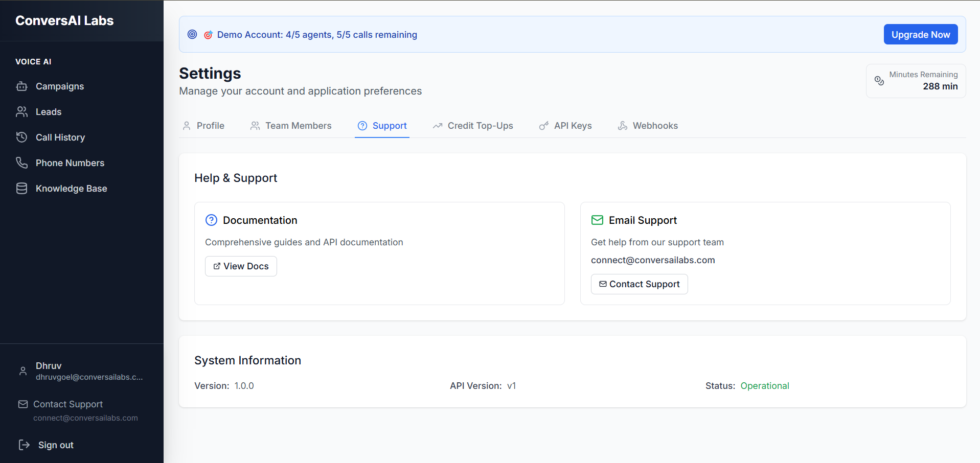Click the ConversAI Labs logo title

pos(64,20)
